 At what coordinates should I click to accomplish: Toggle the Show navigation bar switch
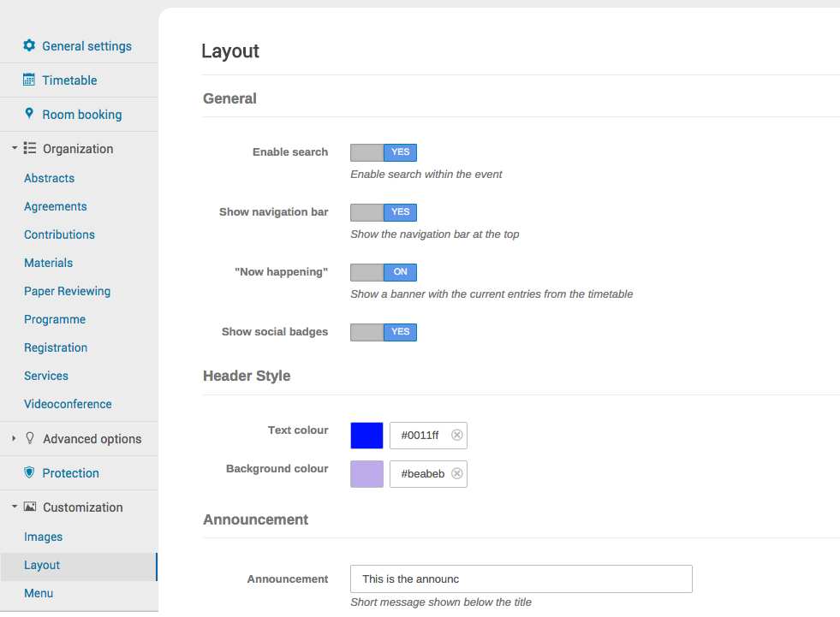(384, 212)
